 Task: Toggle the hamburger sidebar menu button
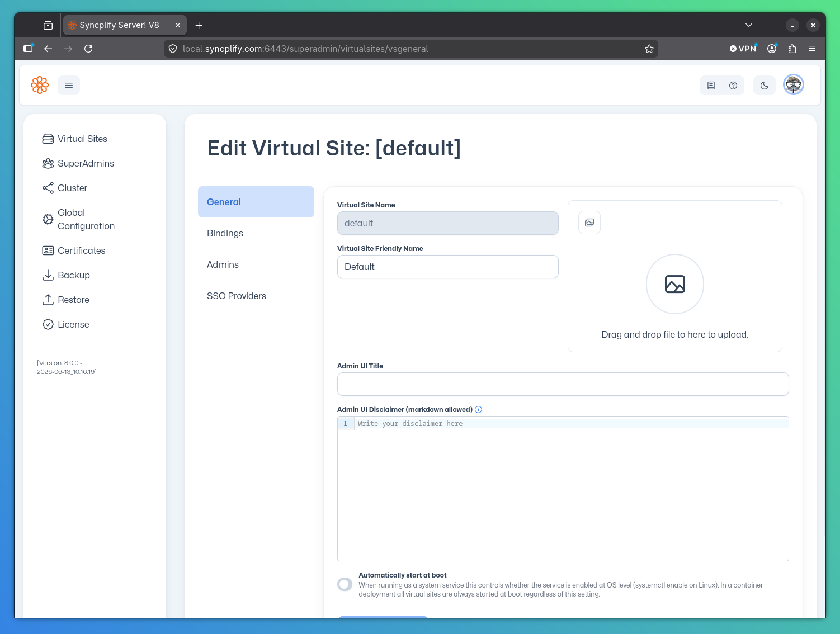(x=69, y=86)
